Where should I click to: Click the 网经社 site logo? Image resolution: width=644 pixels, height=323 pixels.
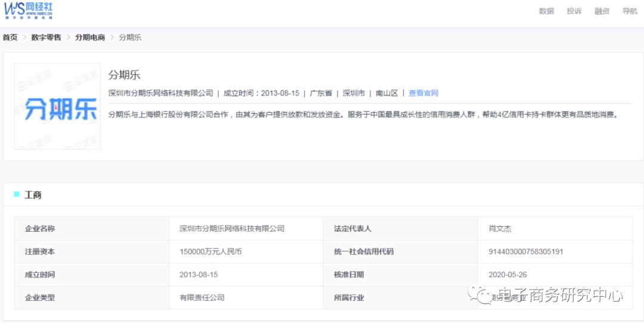(29, 11)
